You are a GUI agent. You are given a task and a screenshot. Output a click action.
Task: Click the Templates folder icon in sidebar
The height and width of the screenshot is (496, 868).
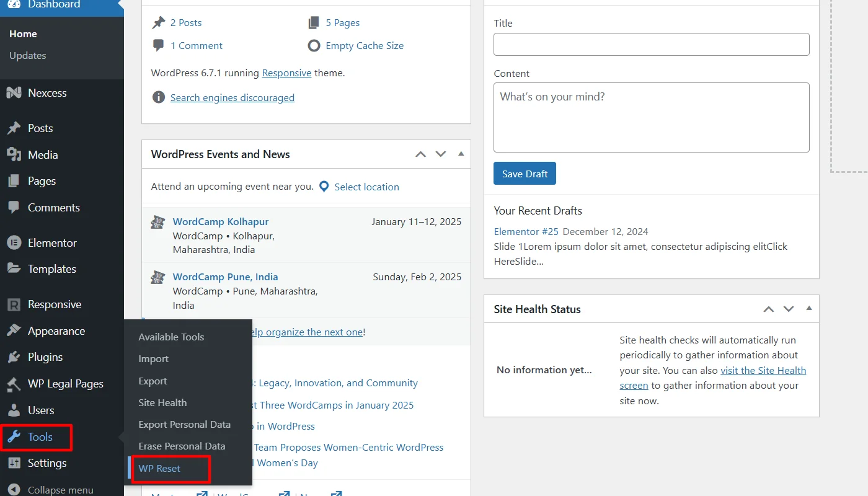pos(14,269)
